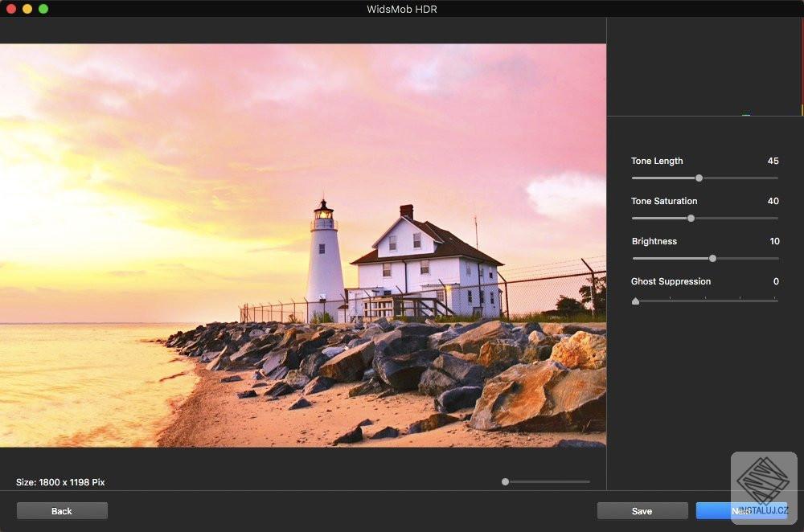
Task: Adjust the Tone Saturation slider handle
Action: point(690,218)
